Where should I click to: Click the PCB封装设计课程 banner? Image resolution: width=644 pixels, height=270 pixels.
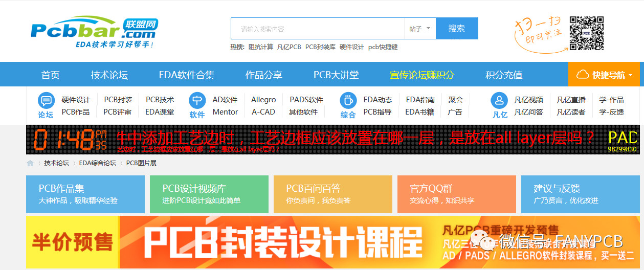point(332,242)
